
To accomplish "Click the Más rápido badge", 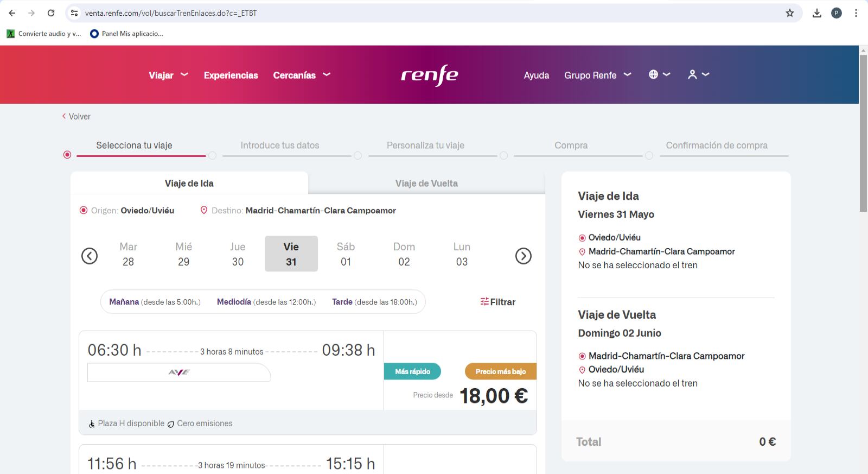I will click(412, 371).
